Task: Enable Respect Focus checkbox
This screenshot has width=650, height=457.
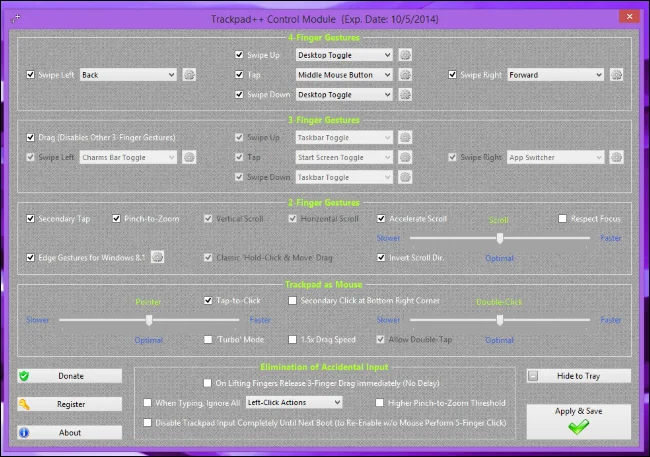Action: tap(563, 219)
